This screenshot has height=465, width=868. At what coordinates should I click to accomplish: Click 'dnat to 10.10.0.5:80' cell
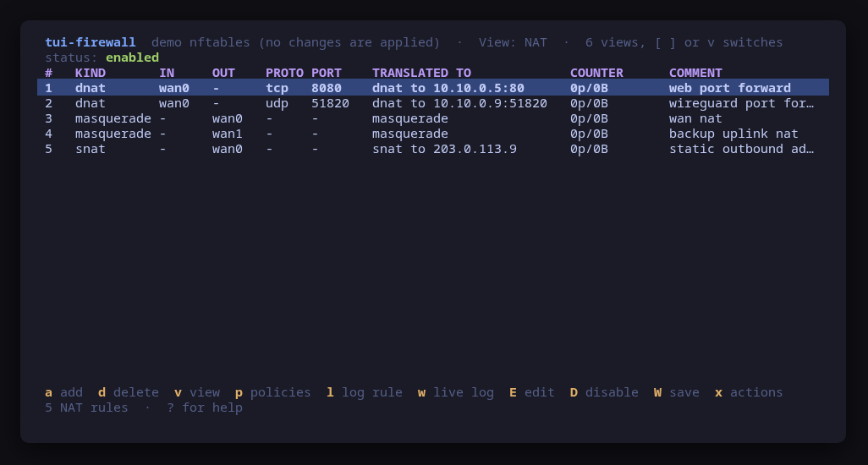(448, 88)
